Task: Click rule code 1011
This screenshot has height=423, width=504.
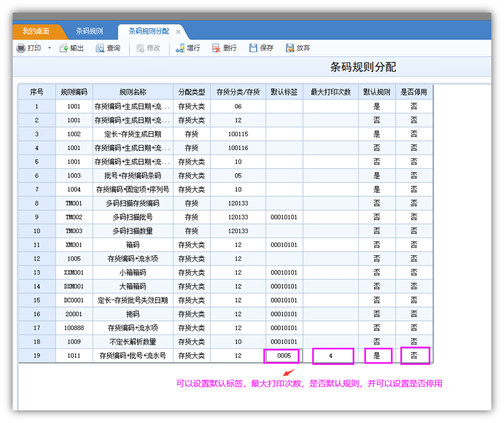Action: click(x=74, y=356)
